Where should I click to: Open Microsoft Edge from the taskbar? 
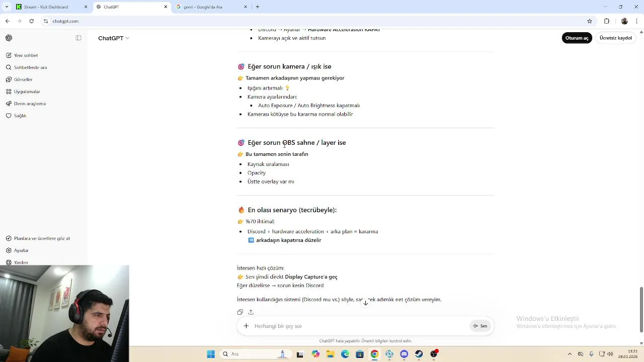click(345, 354)
